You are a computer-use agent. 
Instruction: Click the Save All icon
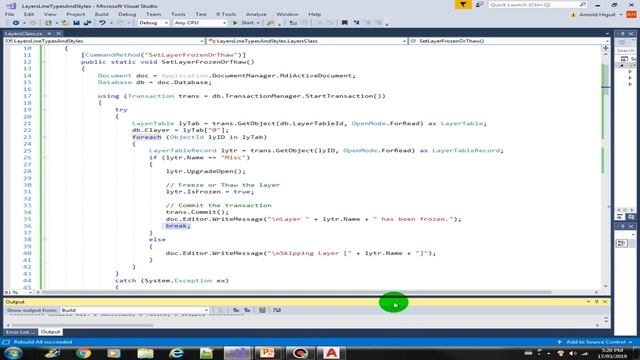tap(87, 23)
